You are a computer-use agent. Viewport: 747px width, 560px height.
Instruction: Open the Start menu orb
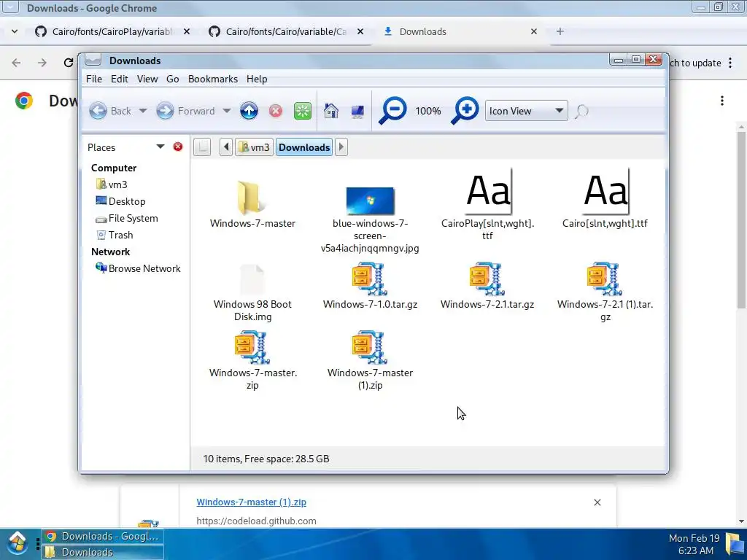[x=18, y=544]
